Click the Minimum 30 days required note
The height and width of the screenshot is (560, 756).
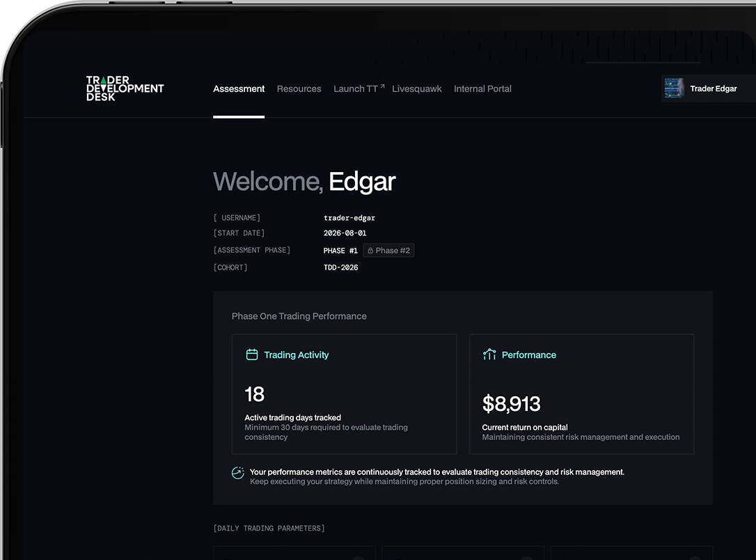click(x=326, y=432)
